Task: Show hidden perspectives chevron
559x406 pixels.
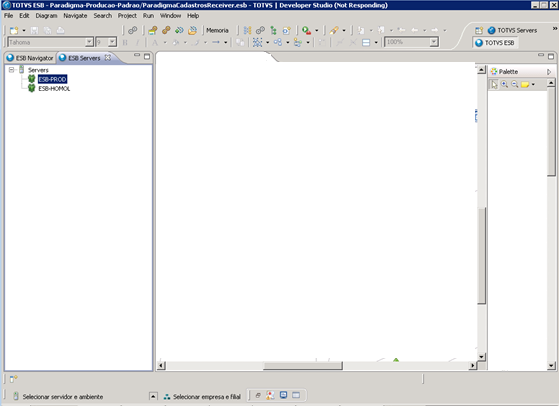Action: [555, 29]
